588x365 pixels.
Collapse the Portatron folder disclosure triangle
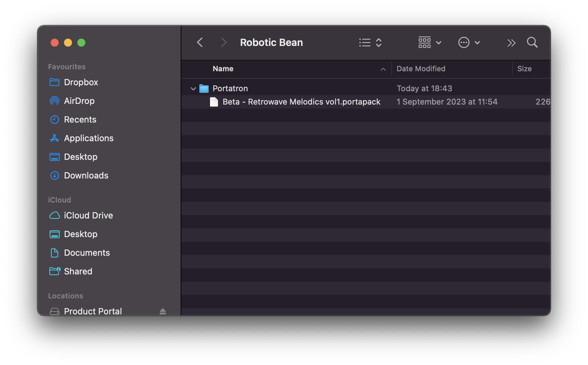click(x=193, y=89)
